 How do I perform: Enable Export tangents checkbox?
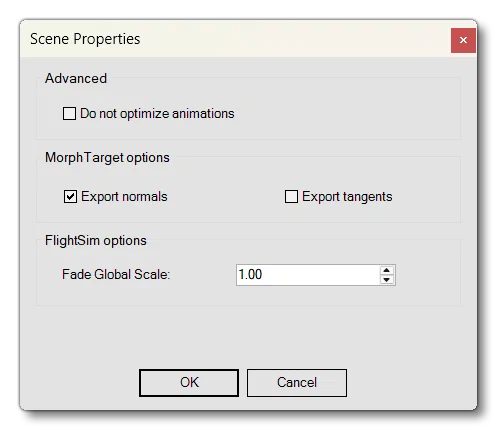point(291,196)
